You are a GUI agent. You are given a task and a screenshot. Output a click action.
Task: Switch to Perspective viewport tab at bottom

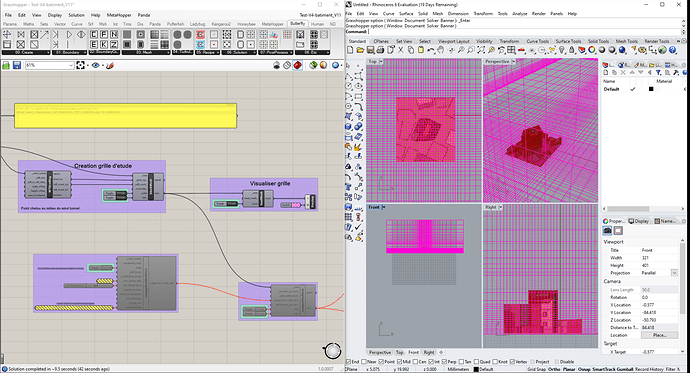[x=379, y=352]
